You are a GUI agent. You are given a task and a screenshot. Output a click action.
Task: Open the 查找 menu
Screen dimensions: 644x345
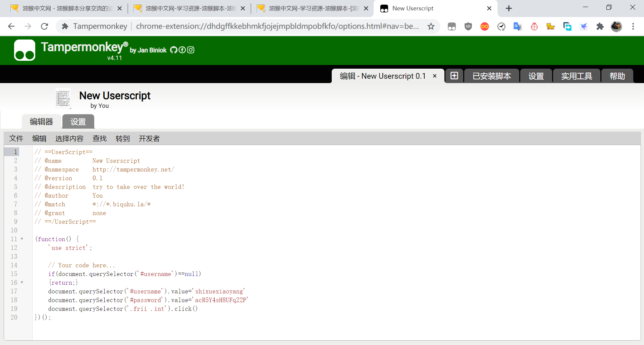pyautogui.click(x=100, y=138)
